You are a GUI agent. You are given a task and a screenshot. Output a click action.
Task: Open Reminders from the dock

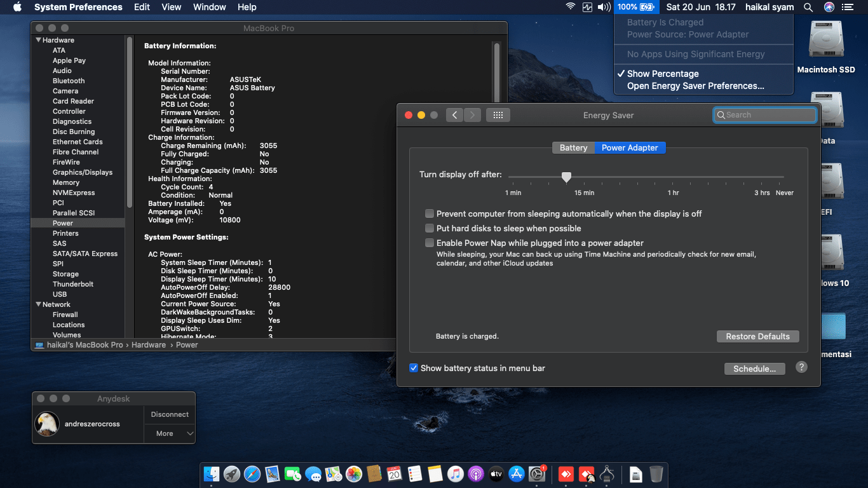tap(415, 474)
